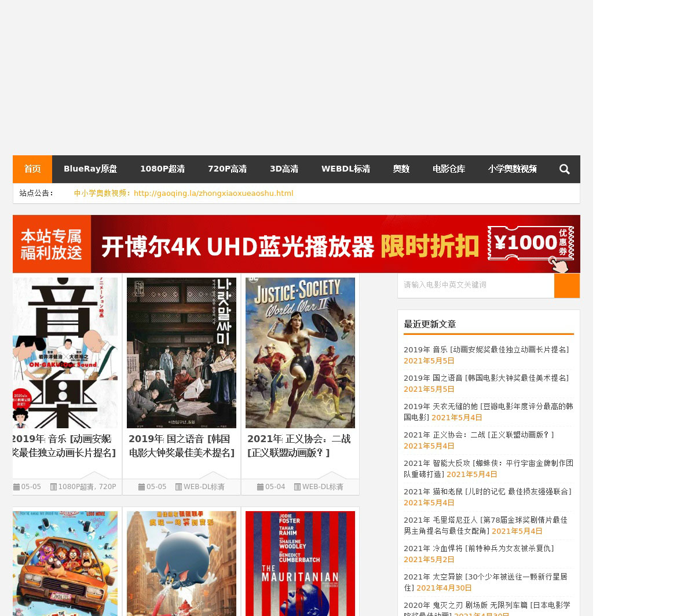695x616 pixels.
Task: Open the orange car cartoon movie poster
Action: [65, 563]
